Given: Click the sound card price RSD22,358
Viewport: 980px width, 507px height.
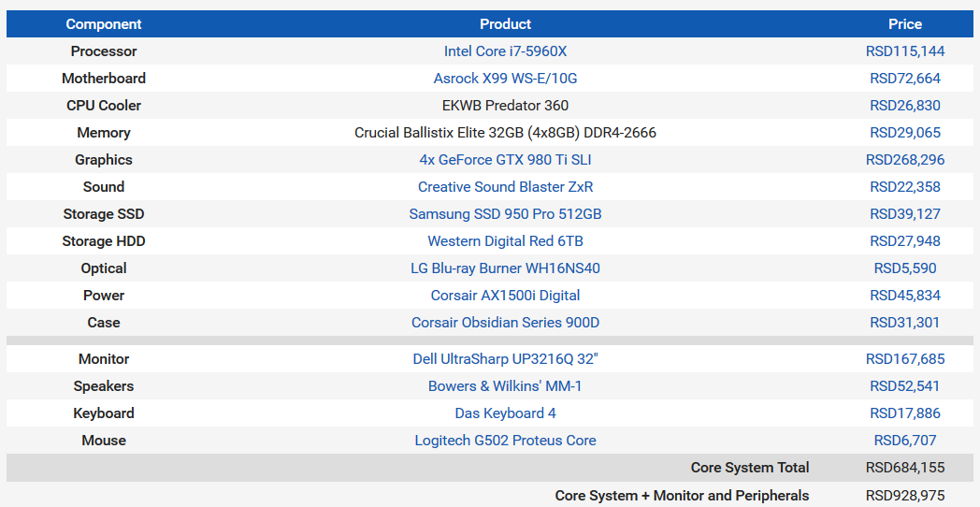Looking at the screenshot, I should 905,187.
